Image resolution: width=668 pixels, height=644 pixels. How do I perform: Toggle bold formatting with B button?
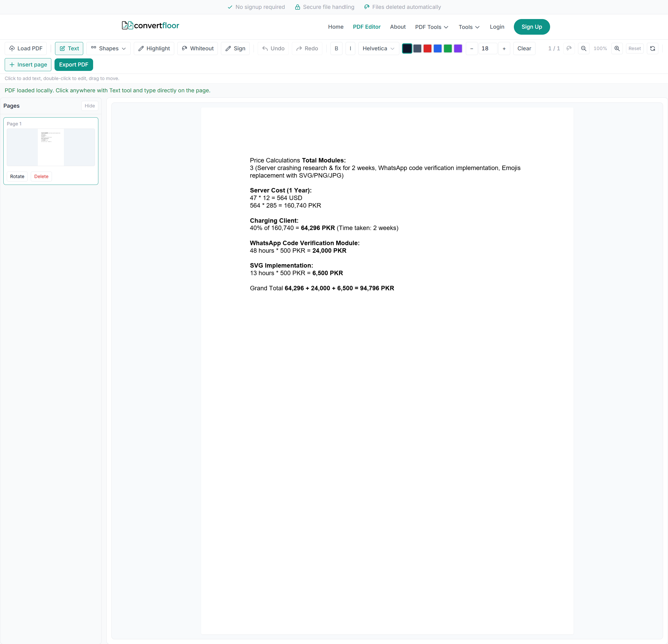tap(336, 48)
